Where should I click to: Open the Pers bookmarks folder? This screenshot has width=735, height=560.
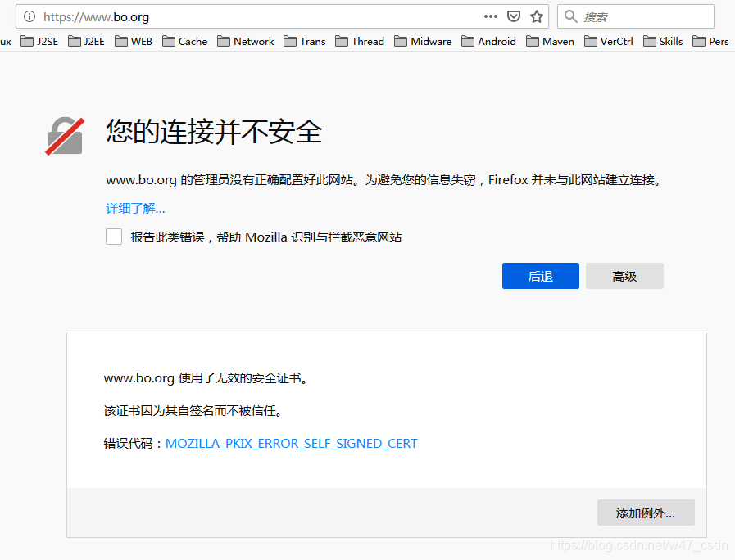(710, 41)
